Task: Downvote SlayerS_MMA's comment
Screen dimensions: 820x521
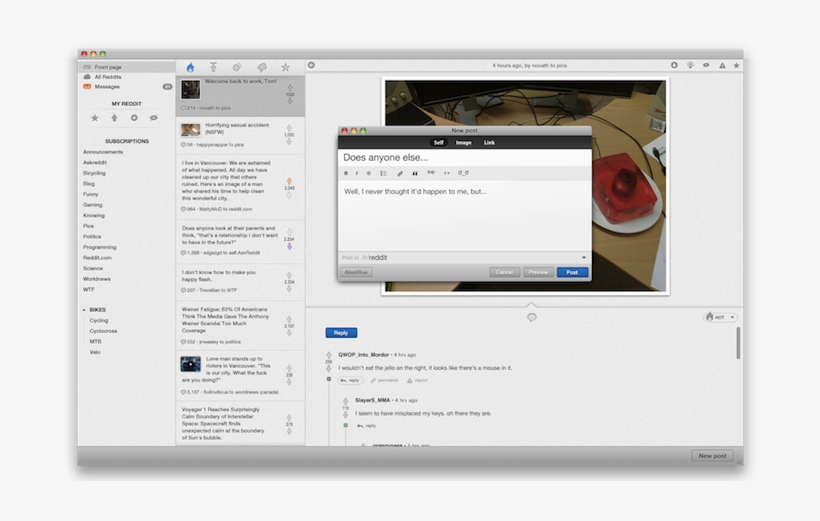Action: [345, 414]
